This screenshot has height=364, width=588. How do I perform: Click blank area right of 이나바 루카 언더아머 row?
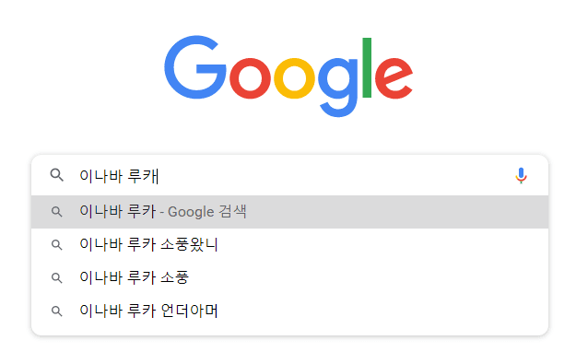coord(382,311)
